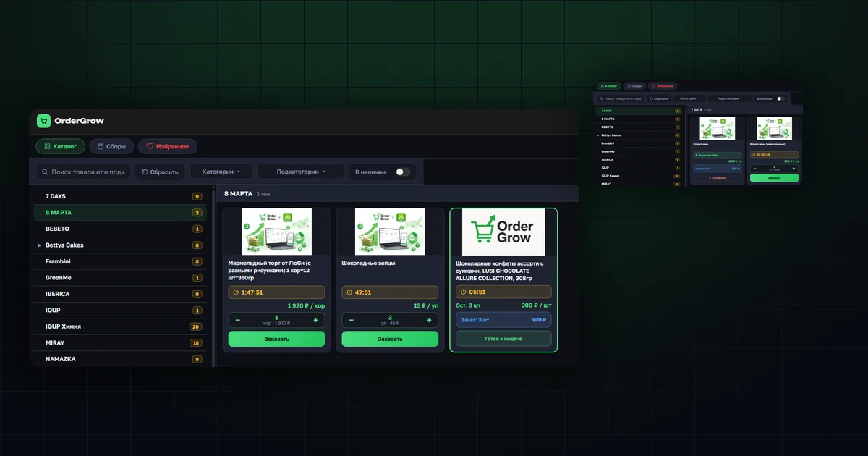Click the search magnifier icon in main window
The height and width of the screenshot is (456, 868).
coord(46,172)
